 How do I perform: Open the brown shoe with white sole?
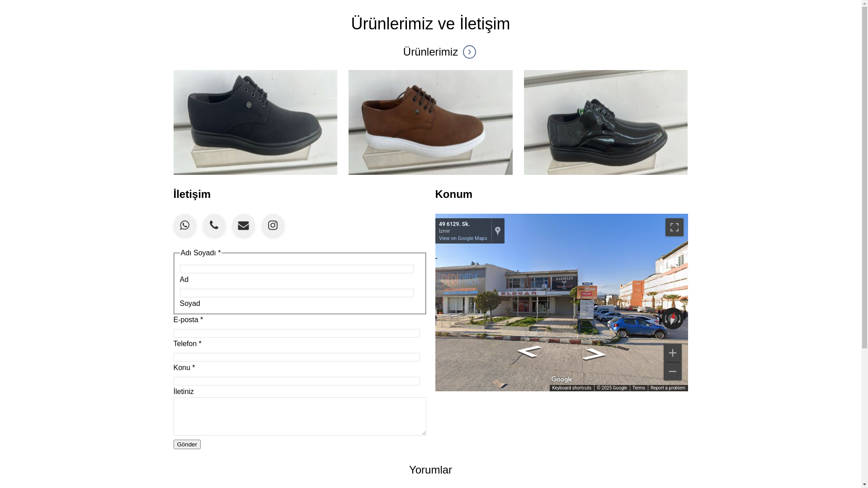[430, 122]
